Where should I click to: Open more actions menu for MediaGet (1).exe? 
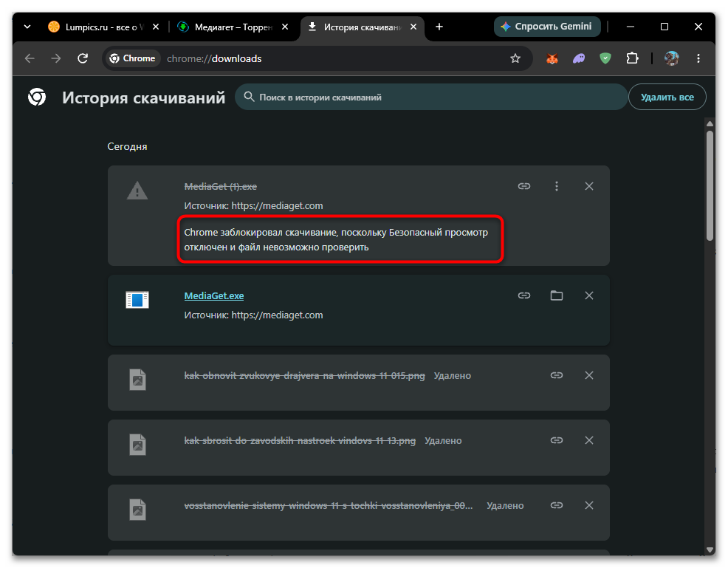[557, 186]
